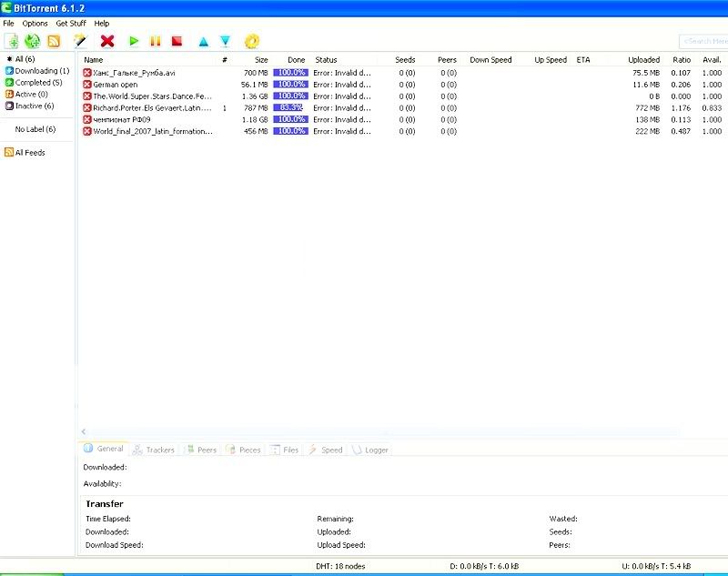Pause torrent using the toolbar pause icon
728x576 pixels.
click(x=156, y=41)
